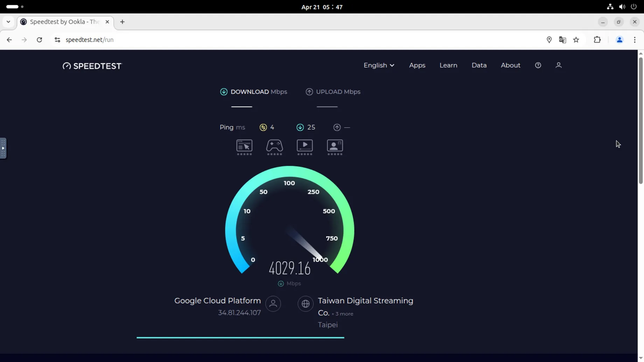Bookmark this page with the star icon

[x=576, y=40]
